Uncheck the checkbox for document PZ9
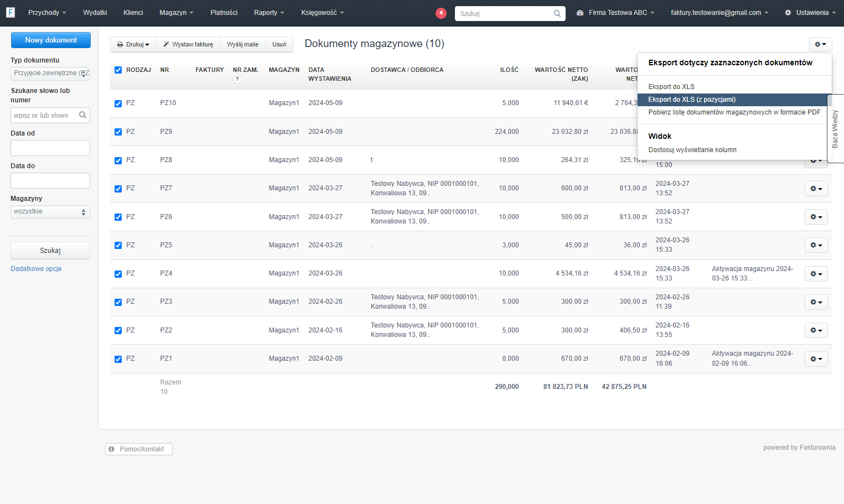The width and height of the screenshot is (844, 504). [x=118, y=132]
